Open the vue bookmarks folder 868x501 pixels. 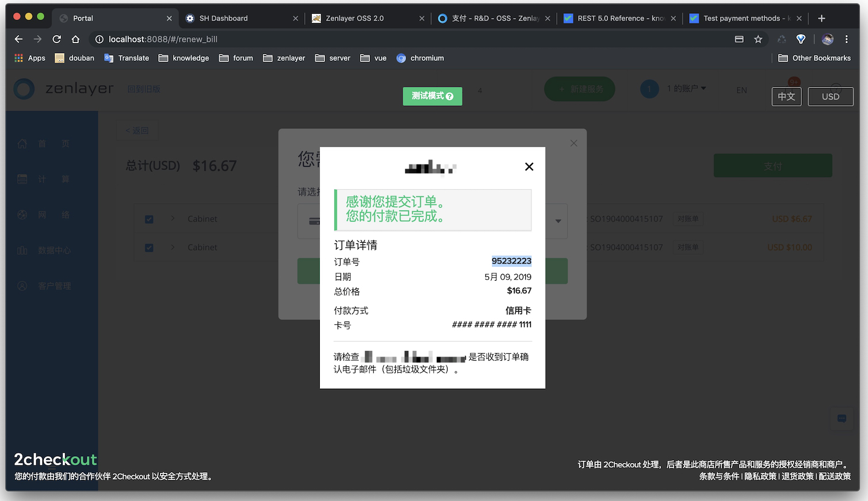(x=373, y=58)
